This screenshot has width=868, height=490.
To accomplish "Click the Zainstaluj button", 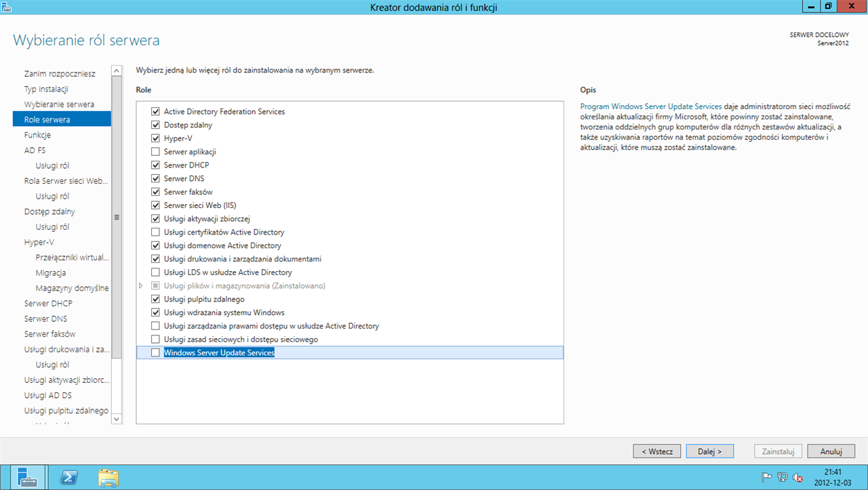I will click(x=778, y=451).
